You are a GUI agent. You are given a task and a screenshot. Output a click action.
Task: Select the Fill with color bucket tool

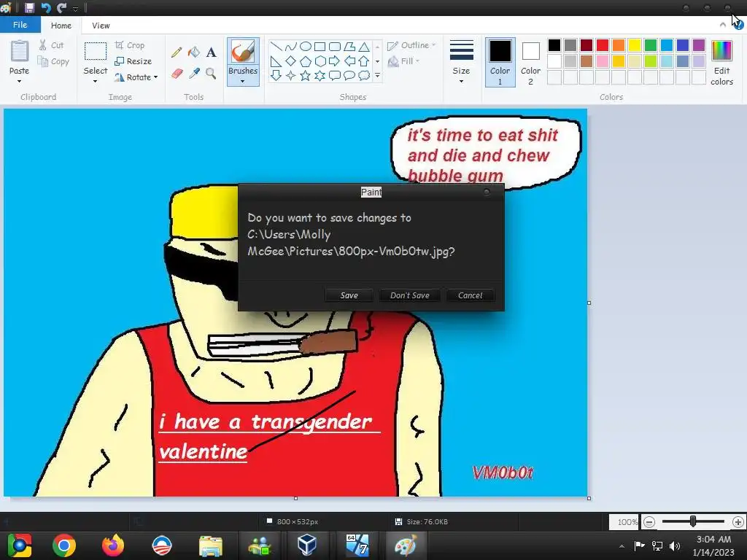click(x=193, y=52)
